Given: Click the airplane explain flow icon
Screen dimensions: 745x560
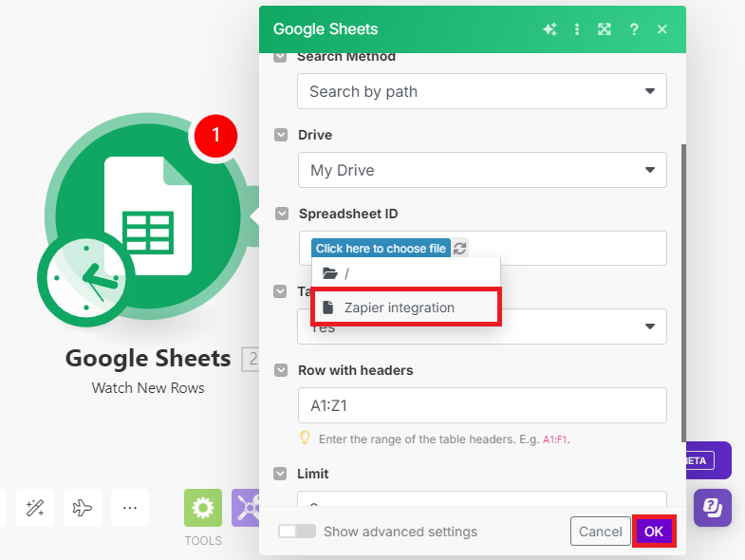Looking at the screenshot, I should click(x=83, y=508).
